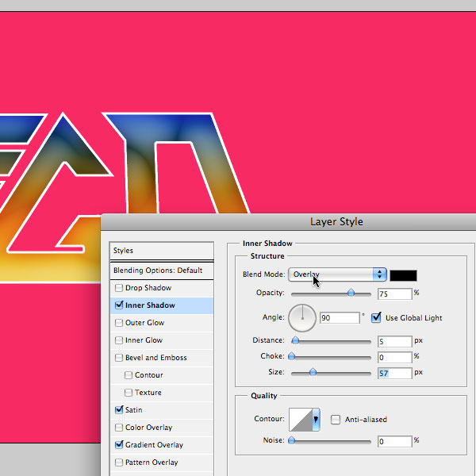Click the Size slider handle
This screenshot has width=476, height=476.
[313, 371]
